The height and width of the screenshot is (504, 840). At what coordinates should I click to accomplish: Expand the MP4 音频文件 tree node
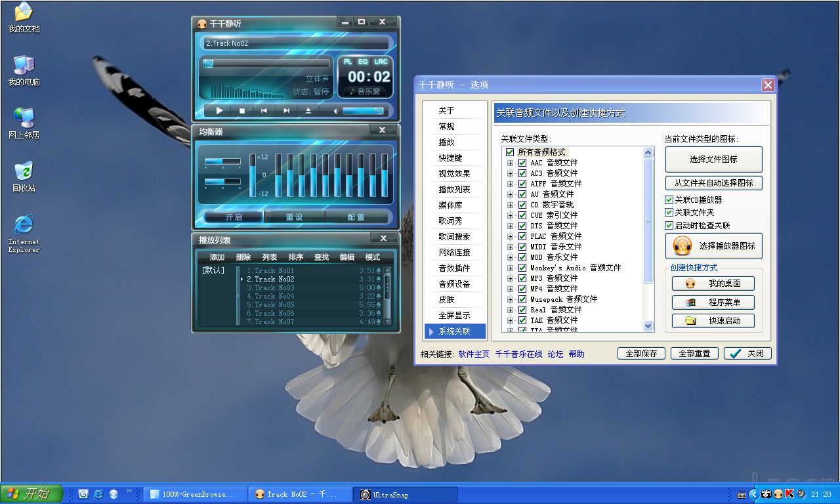[510, 289]
